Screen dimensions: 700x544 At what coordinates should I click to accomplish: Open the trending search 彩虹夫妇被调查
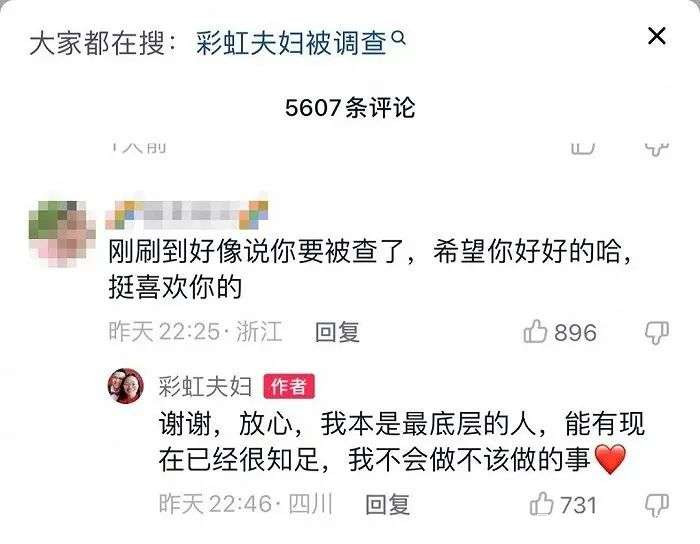291,44
